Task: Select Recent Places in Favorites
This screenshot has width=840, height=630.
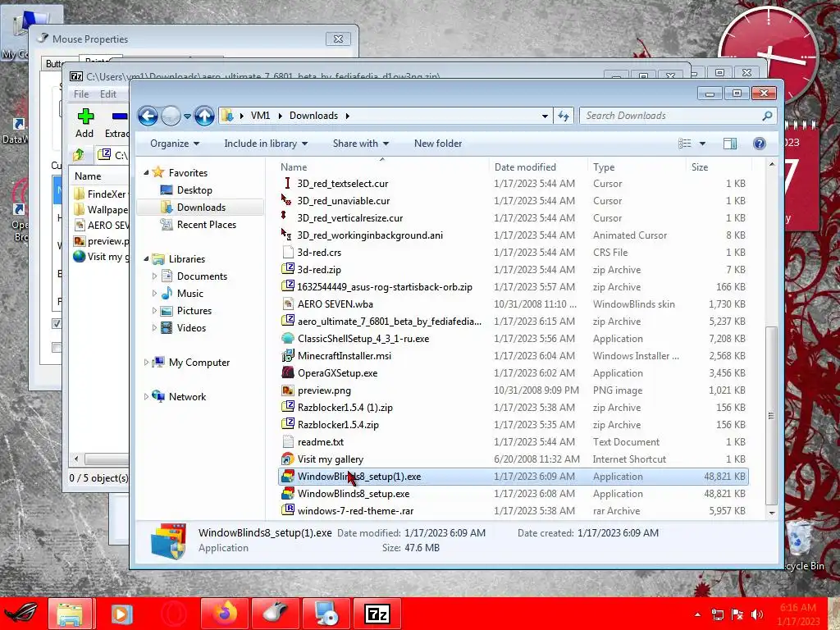Action: 206,225
